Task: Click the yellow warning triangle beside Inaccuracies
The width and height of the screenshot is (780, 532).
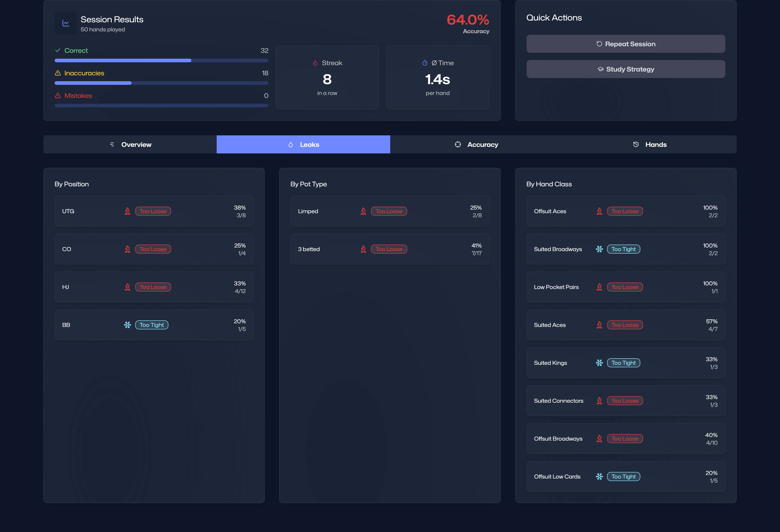Action: coord(58,73)
